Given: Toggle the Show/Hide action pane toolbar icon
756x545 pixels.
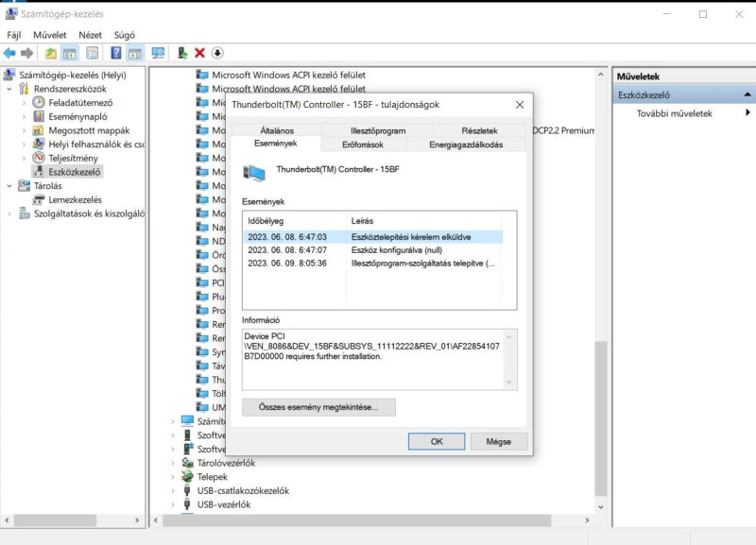Looking at the screenshot, I should (x=134, y=53).
